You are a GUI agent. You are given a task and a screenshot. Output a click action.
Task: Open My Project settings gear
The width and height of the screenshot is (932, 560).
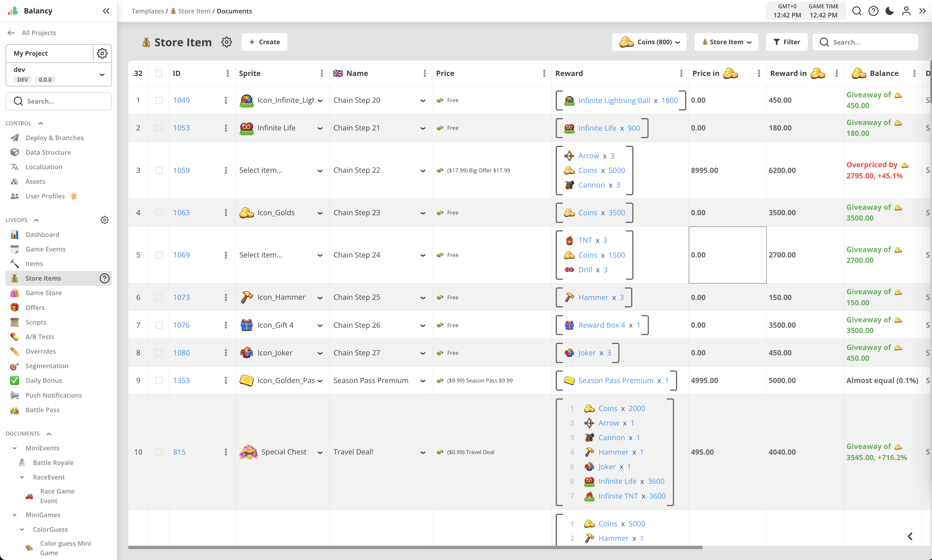102,53
